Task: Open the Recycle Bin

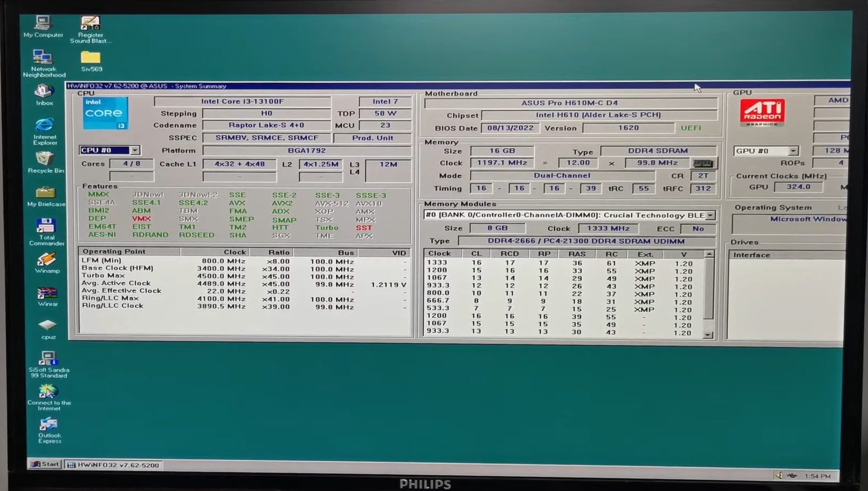Action: click(x=45, y=162)
